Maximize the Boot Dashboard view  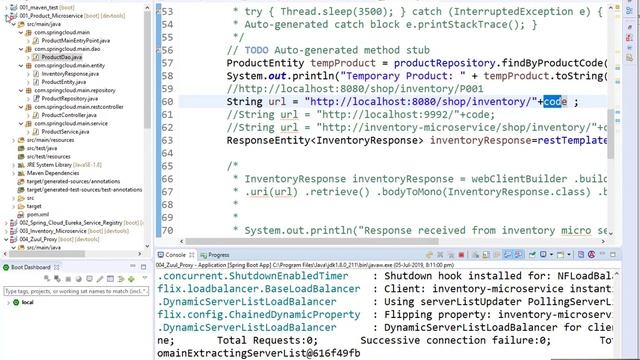[x=144, y=267]
